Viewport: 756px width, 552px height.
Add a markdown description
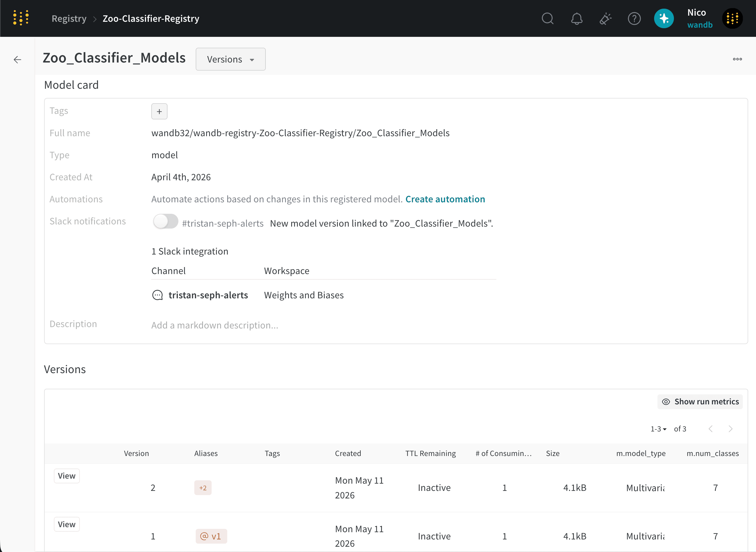pos(215,325)
